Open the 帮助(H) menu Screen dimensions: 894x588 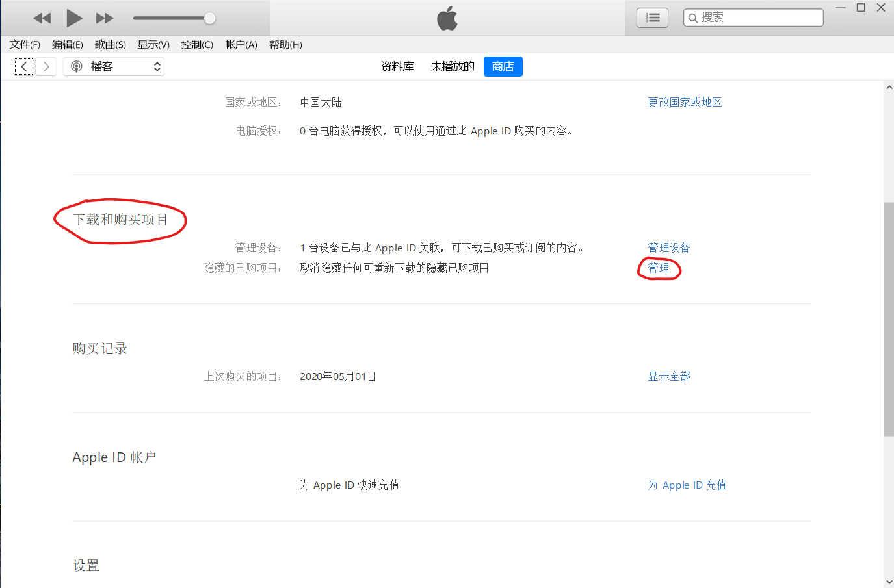pyautogui.click(x=285, y=45)
